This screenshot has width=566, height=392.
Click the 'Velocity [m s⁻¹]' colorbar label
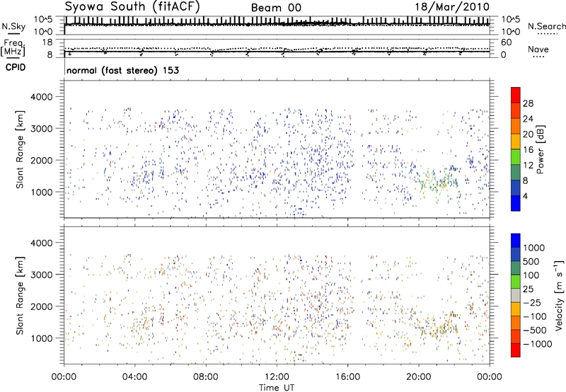click(559, 295)
